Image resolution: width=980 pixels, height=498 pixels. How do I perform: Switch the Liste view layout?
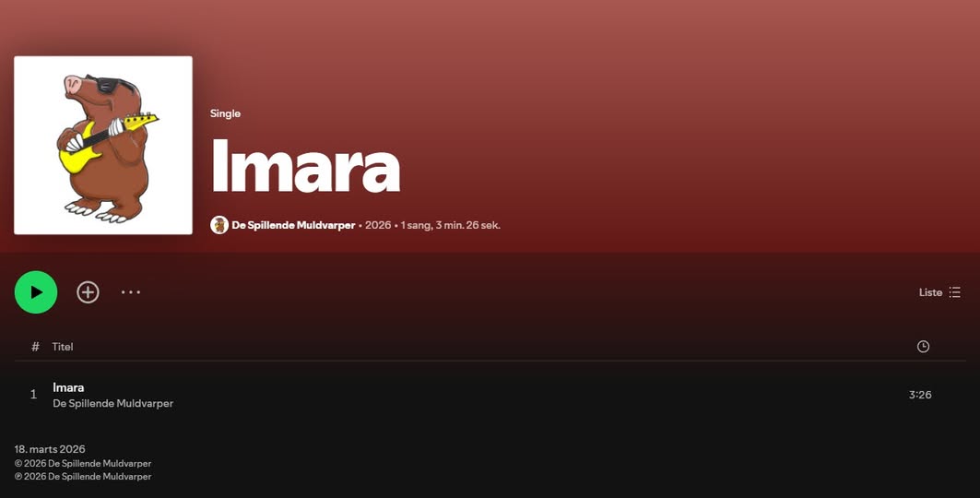pyautogui.click(x=939, y=291)
